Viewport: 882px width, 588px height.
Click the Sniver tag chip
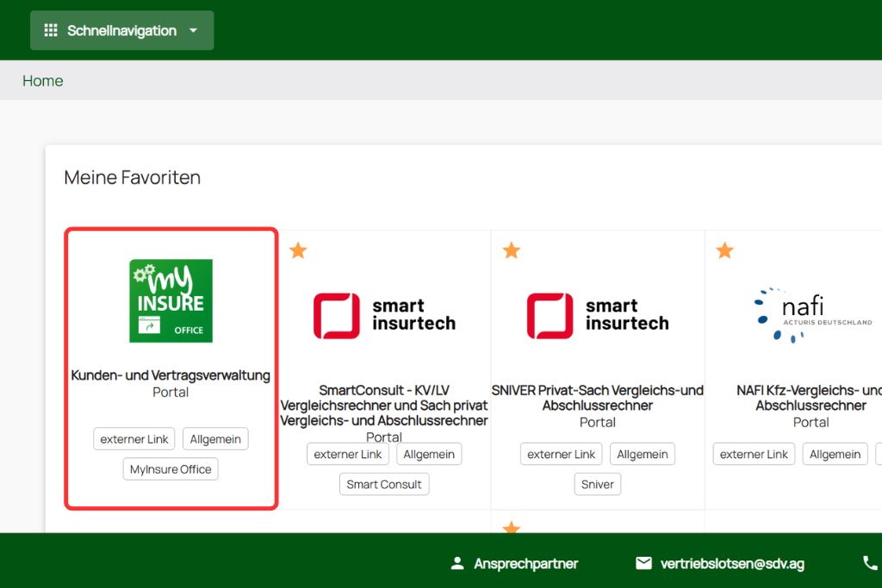tap(598, 485)
